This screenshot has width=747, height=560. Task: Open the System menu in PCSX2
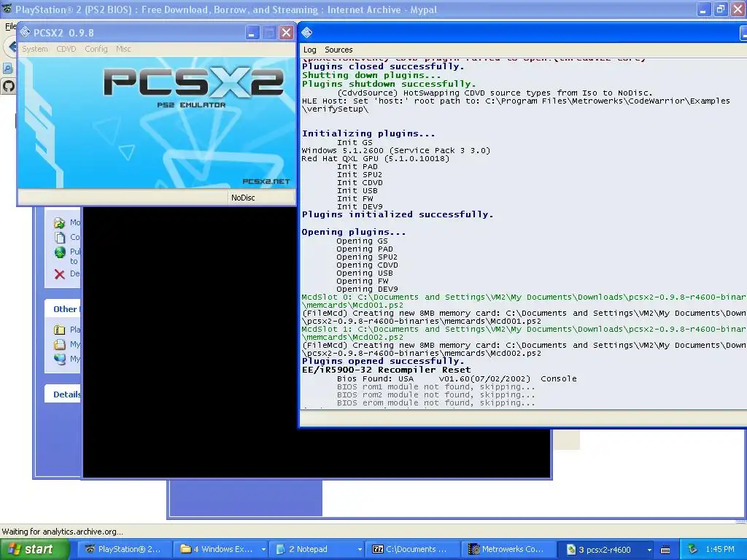[x=35, y=49]
